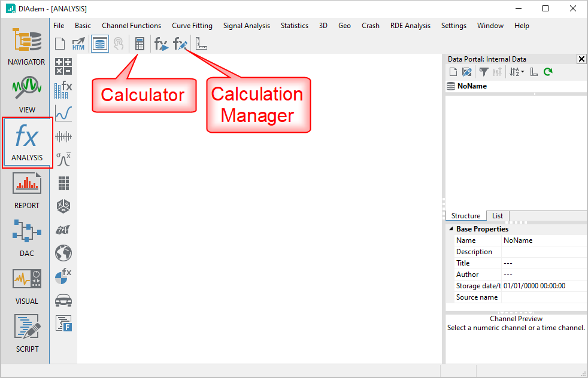
Task: Open the Curve Fitting menu
Action: pyautogui.click(x=192, y=26)
